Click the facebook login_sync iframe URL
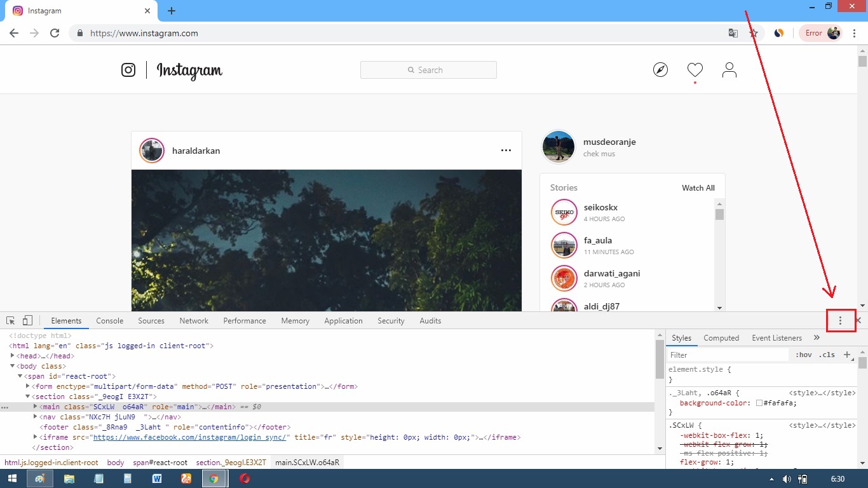This screenshot has height=488, width=868. coord(191,437)
